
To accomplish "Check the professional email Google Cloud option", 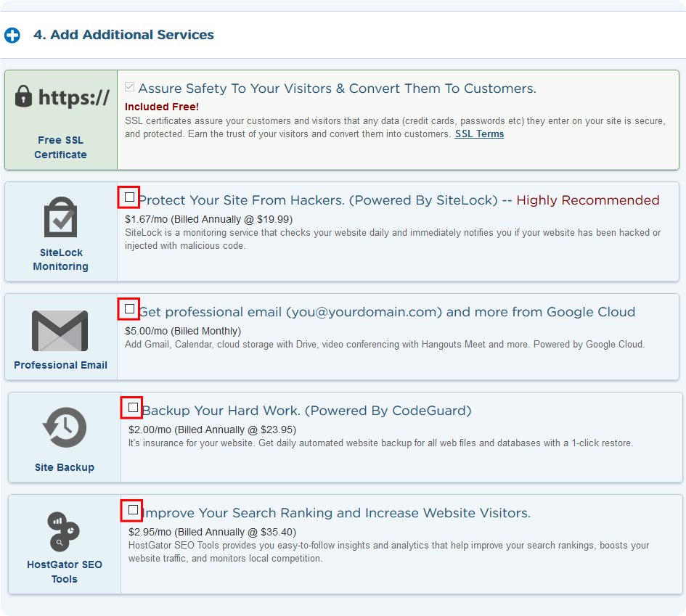I will coord(129,308).
